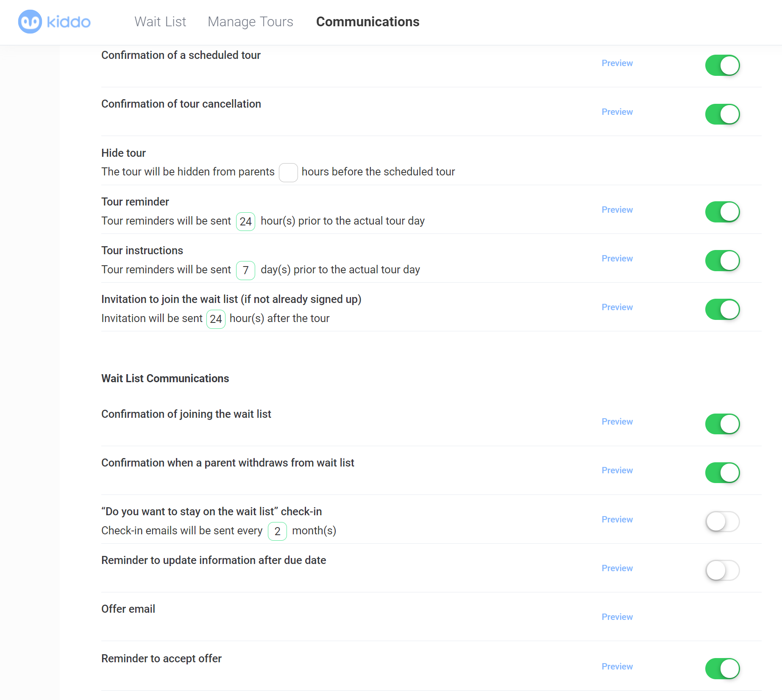Turn off tour cancellation confirmation toggle
This screenshot has width=782, height=700.
pos(722,114)
